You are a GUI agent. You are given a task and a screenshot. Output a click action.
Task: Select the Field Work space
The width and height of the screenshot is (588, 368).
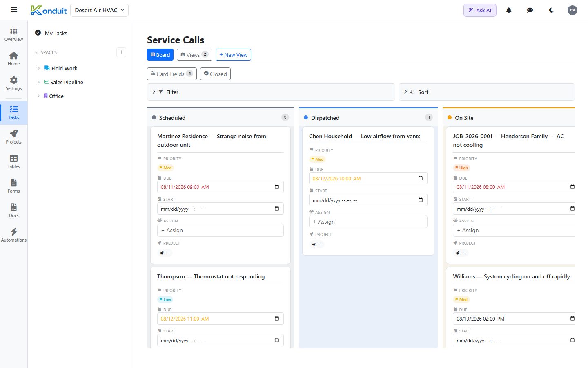pos(64,68)
